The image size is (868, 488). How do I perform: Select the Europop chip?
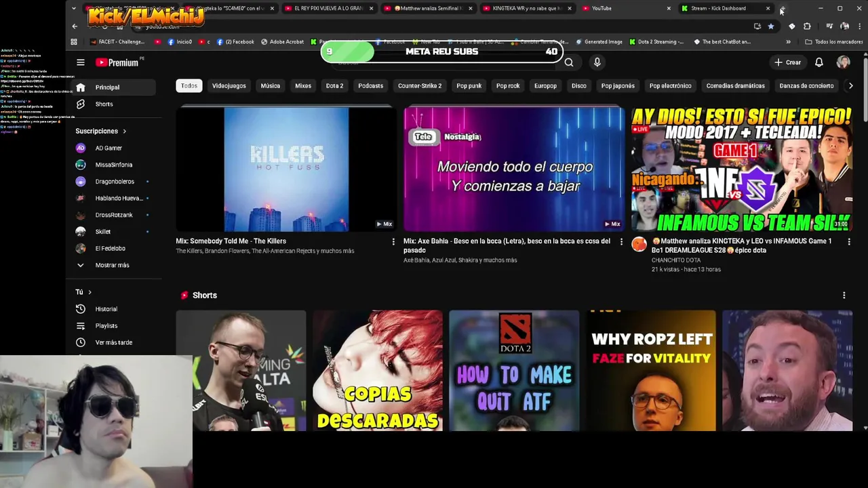pos(545,86)
